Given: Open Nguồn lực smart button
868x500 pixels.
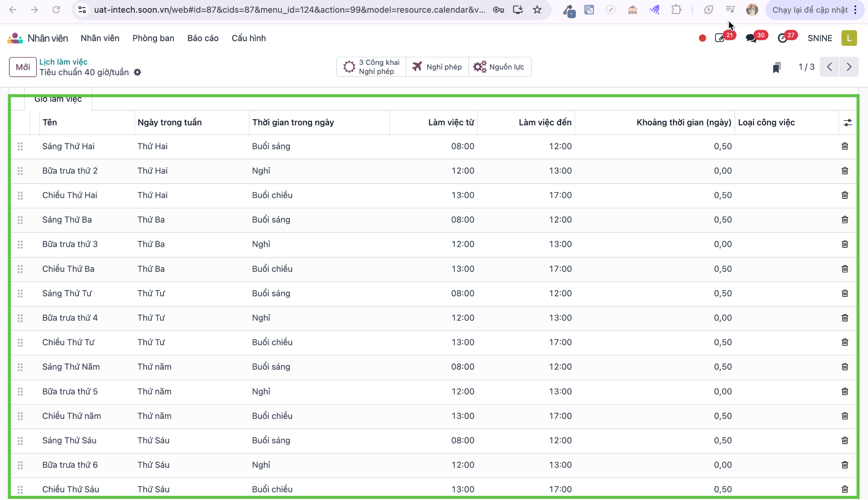Looking at the screenshot, I should (500, 67).
